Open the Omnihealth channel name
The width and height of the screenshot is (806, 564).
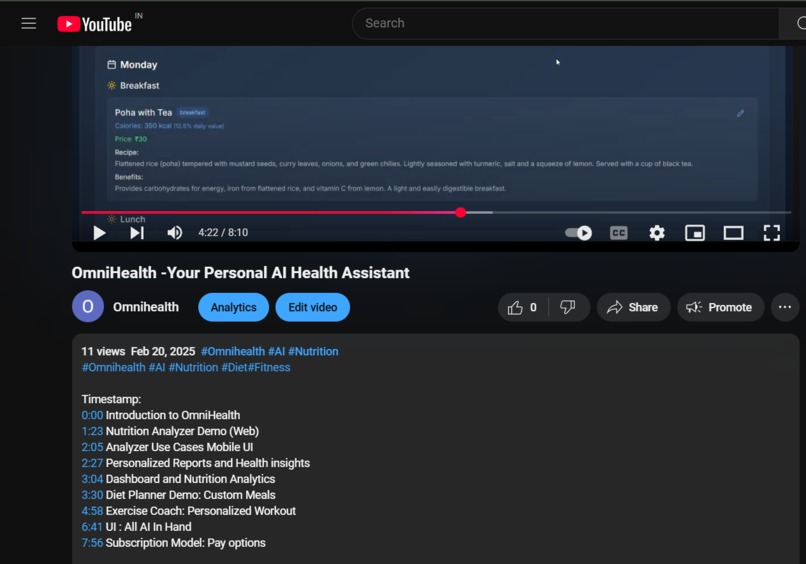[146, 307]
